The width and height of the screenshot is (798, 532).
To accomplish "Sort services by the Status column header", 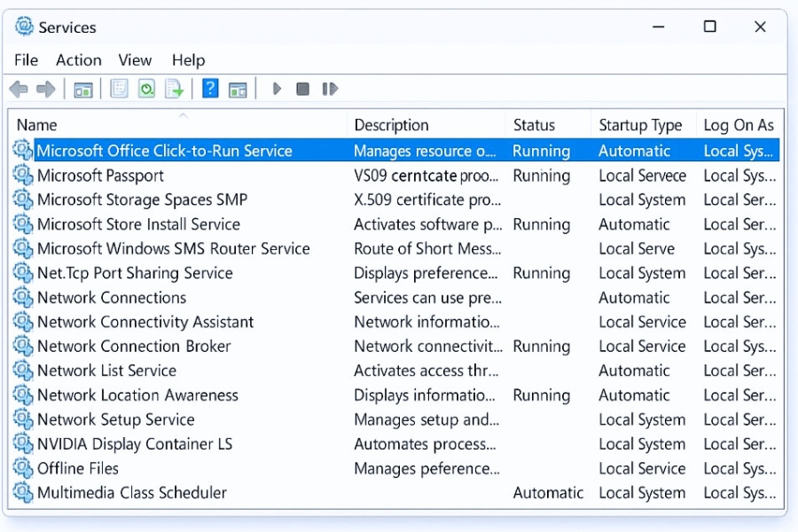I will click(534, 125).
